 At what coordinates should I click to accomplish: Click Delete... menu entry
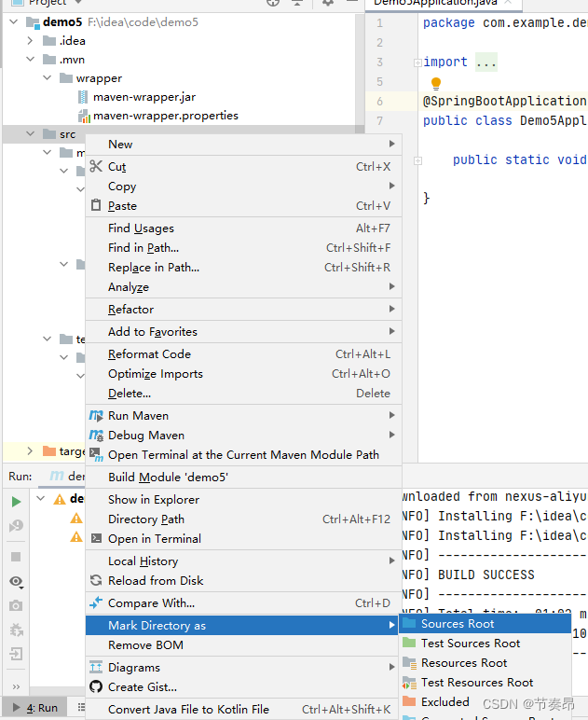(243, 394)
